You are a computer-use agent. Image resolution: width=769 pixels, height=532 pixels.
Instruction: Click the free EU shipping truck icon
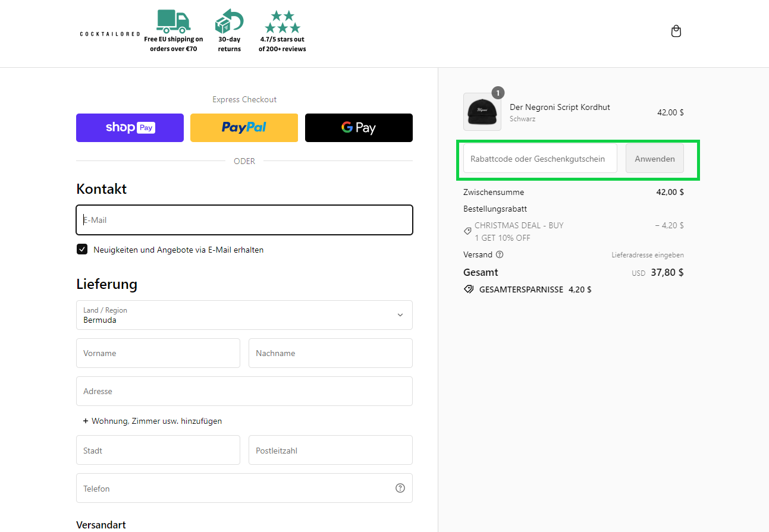pyautogui.click(x=174, y=21)
